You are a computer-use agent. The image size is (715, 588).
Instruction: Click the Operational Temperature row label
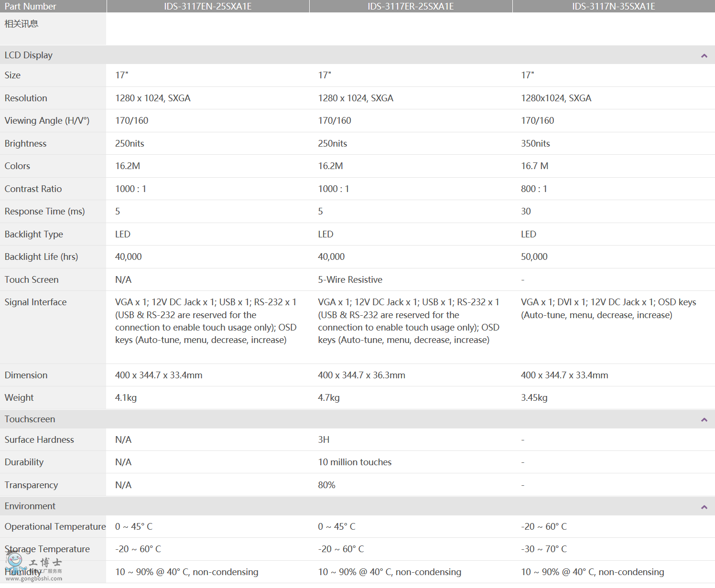tap(55, 526)
